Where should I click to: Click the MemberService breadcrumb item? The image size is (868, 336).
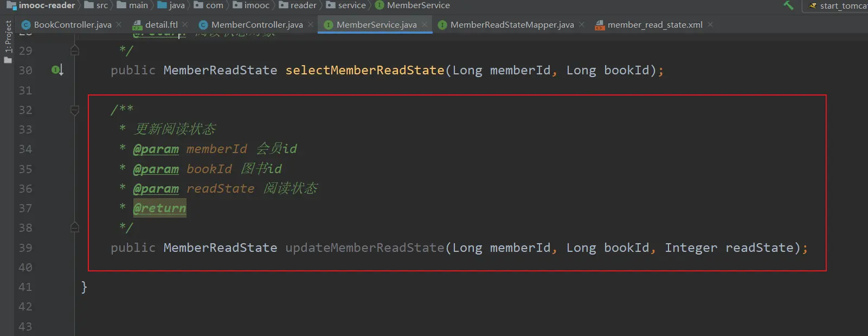[x=413, y=5]
